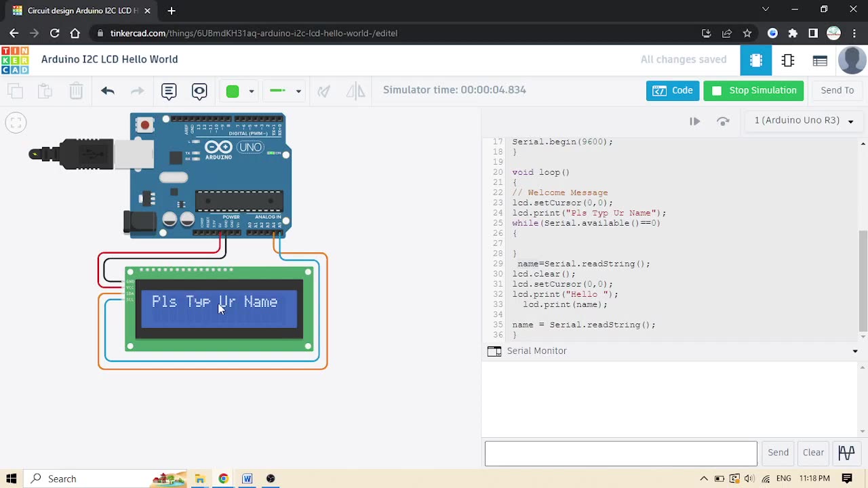Screen dimensions: 868x488
Task: Click code line name=Serial.readString();
Action: pos(584,264)
